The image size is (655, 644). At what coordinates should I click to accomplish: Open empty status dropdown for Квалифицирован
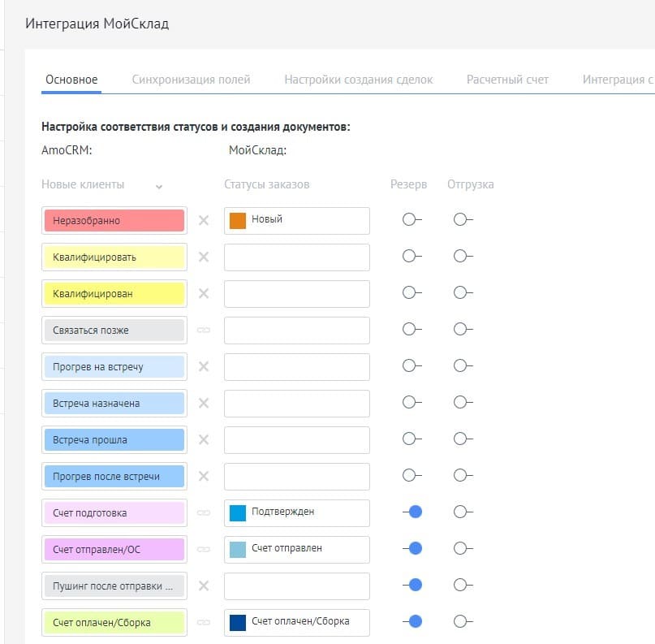(296, 294)
